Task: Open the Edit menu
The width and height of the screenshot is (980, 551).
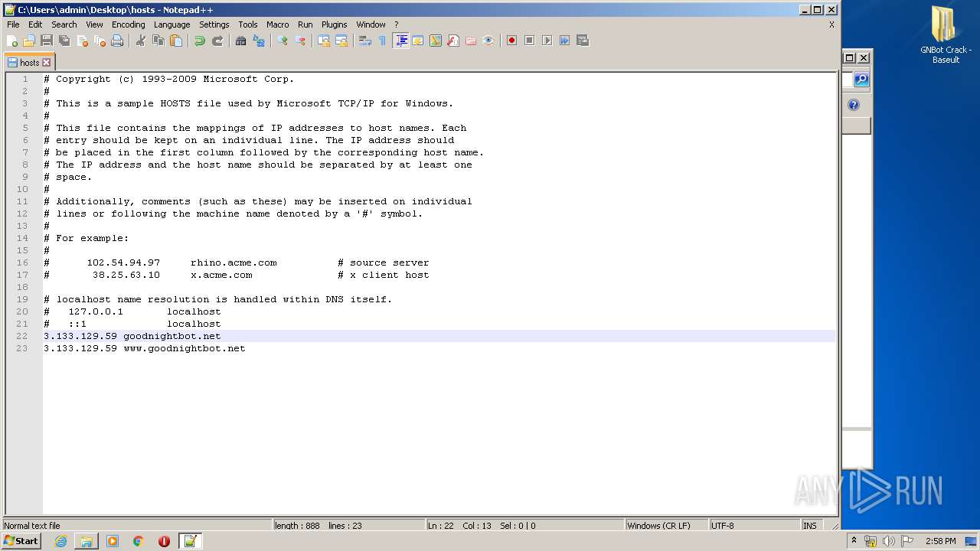Action: pos(35,24)
